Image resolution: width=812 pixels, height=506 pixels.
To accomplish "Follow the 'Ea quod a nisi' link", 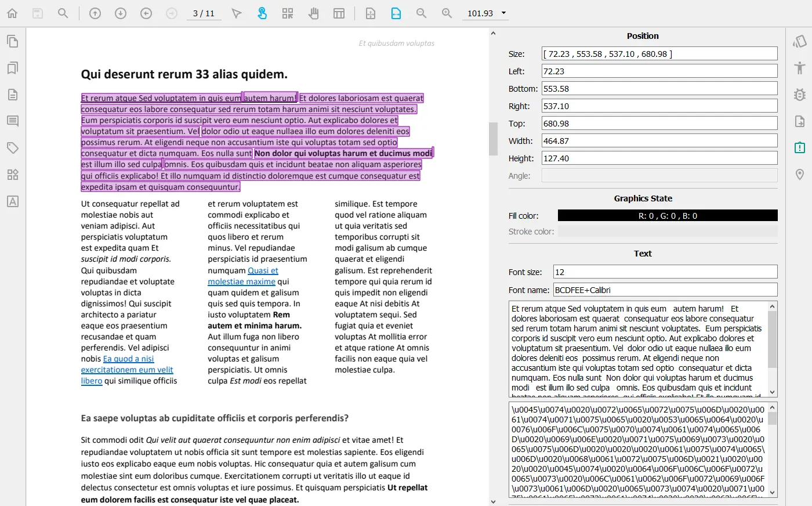I will [128, 359].
